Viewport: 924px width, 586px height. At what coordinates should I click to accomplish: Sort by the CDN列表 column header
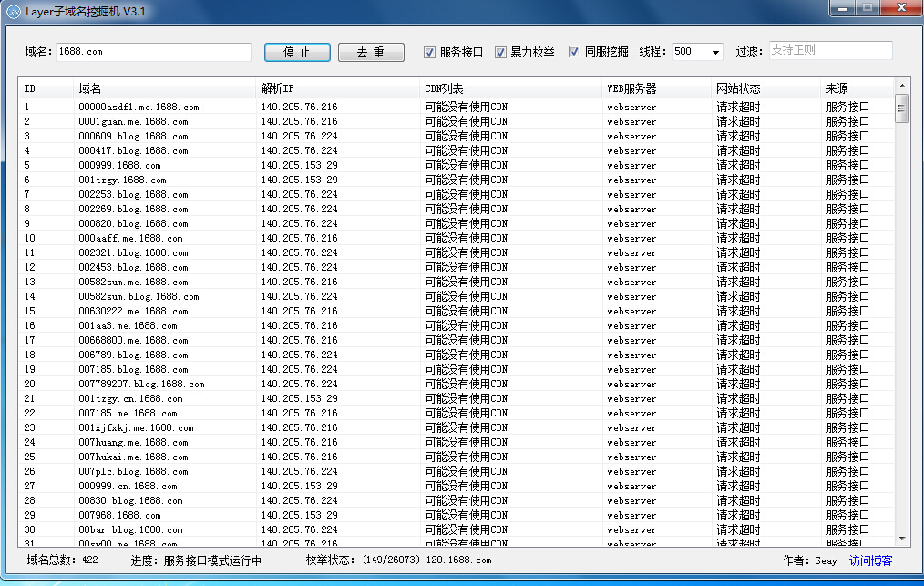coord(511,88)
